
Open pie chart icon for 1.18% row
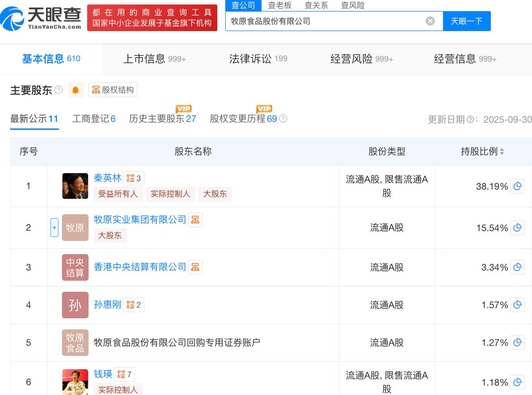point(517,382)
